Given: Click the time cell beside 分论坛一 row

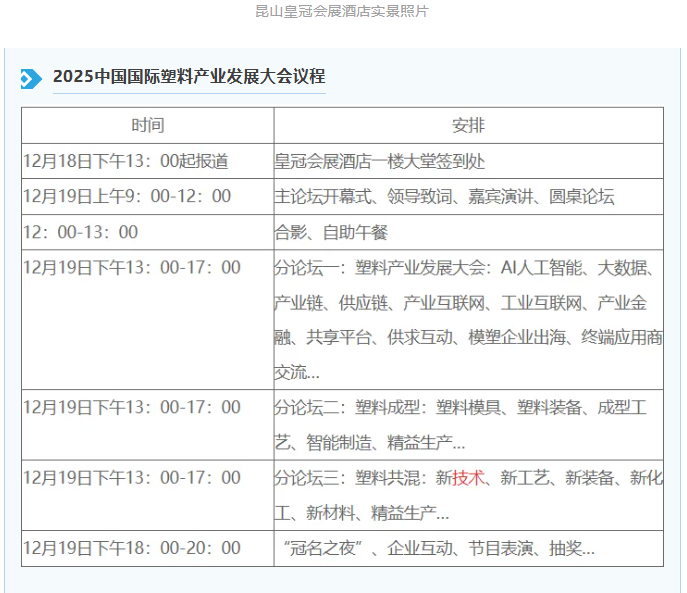Looking at the screenshot, I should (132, 268).
